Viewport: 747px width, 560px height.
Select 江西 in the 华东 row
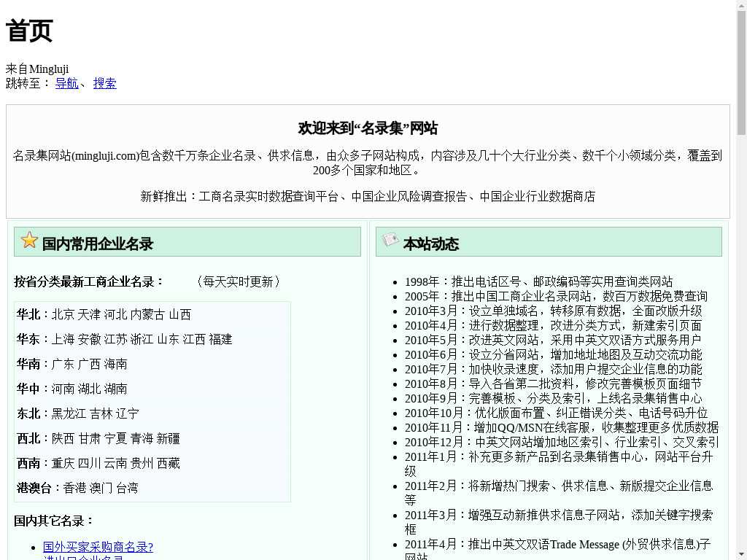click(x=194, y=339)
